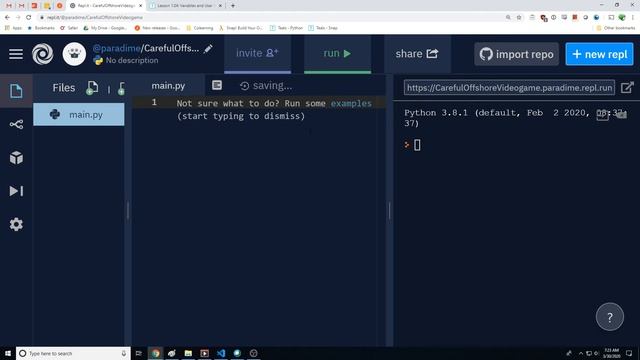Open the user avatar profile
The height and width of the screenshot is (360, 640).
click(74, 54)
